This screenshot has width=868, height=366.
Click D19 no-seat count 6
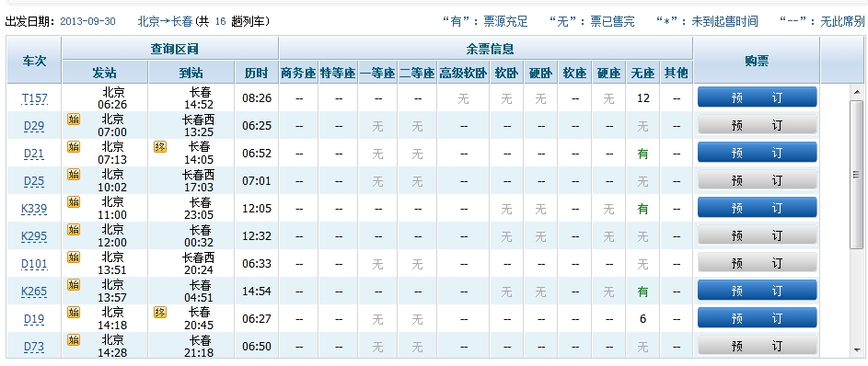pyautogui.click(x=642, y=319)
